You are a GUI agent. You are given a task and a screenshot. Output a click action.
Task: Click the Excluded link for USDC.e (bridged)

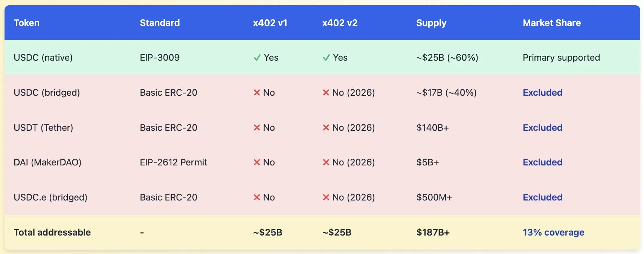tap(542, 197)
